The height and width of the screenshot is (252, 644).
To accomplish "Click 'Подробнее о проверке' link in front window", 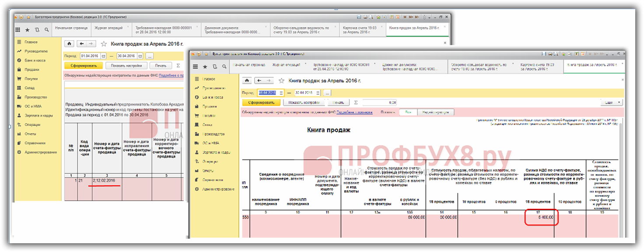I will (x=354, y=112).
